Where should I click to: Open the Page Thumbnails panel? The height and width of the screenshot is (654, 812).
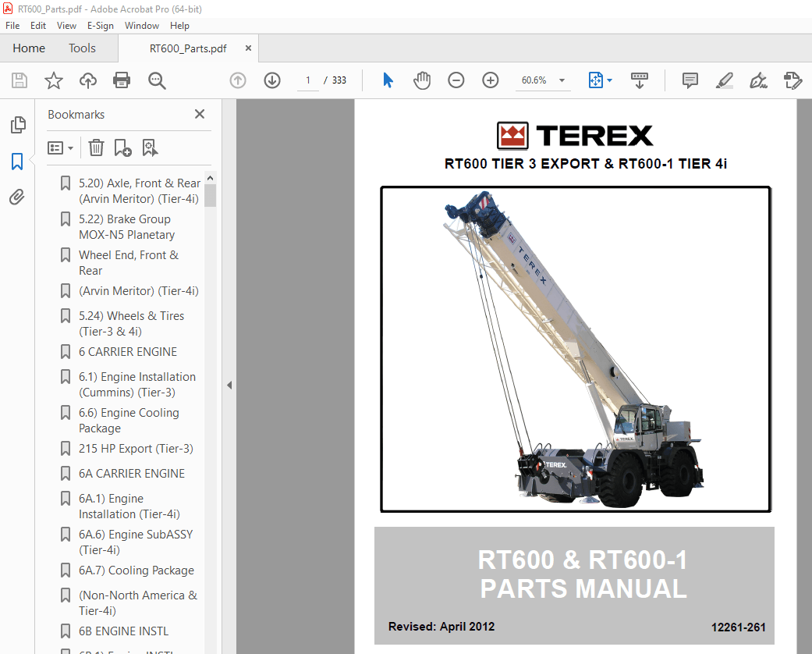coord(16,124)
